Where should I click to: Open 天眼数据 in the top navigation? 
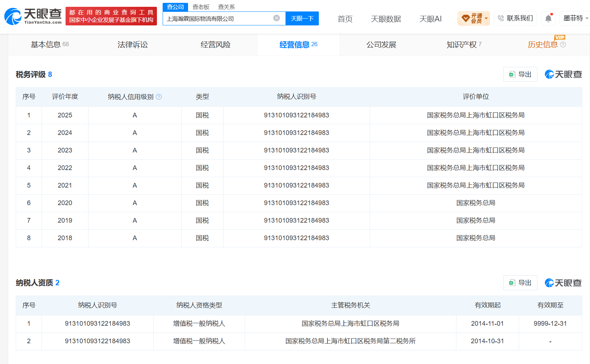(386, 19)
